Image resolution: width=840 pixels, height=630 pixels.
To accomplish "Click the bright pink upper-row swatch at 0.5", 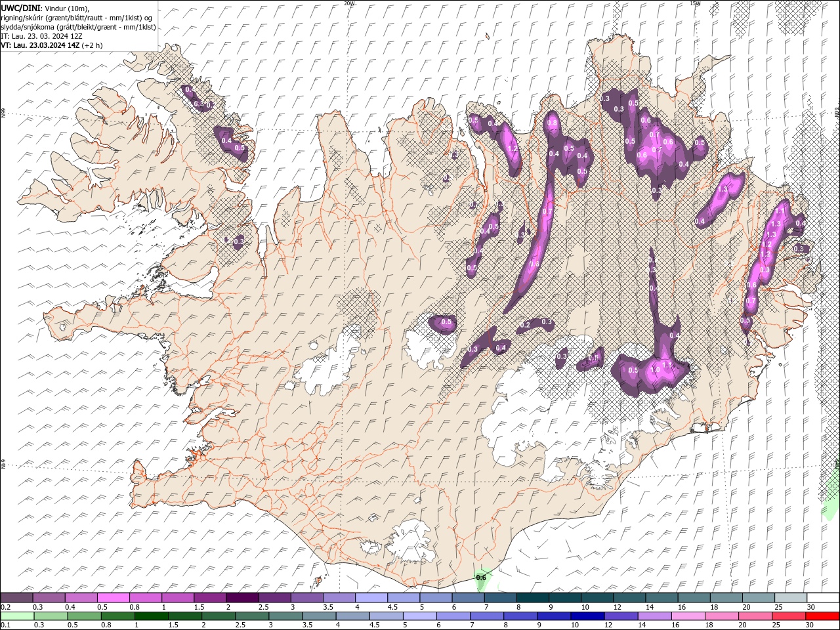I will (x=114, y=597).
